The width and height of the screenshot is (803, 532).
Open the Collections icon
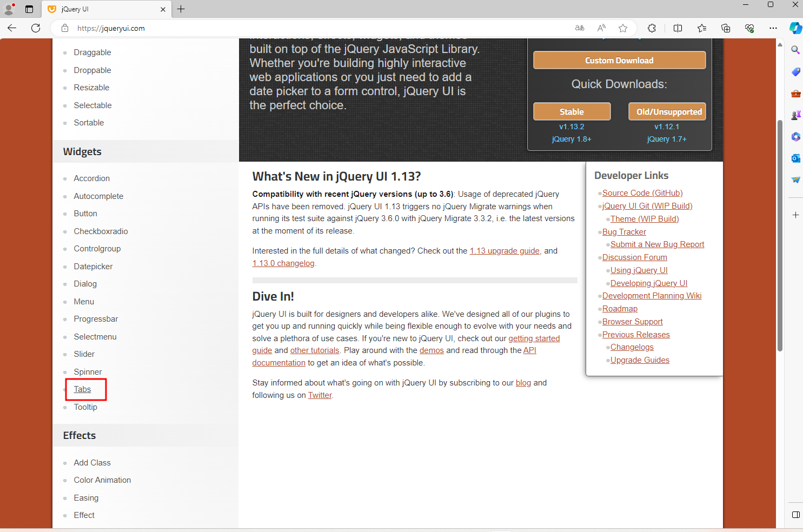pos(726,28)
